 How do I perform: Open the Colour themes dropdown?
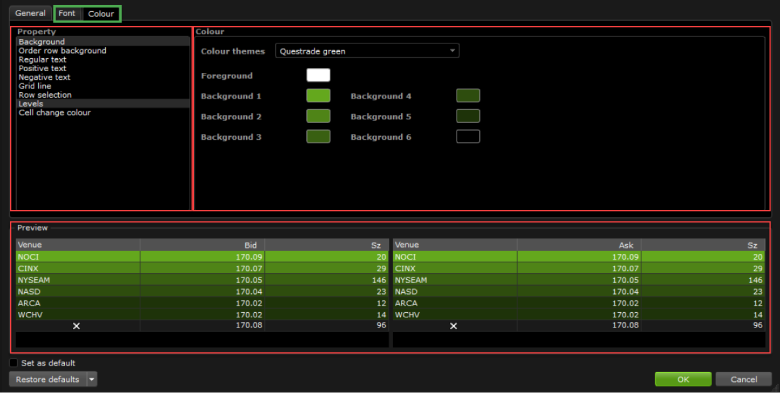367,51
